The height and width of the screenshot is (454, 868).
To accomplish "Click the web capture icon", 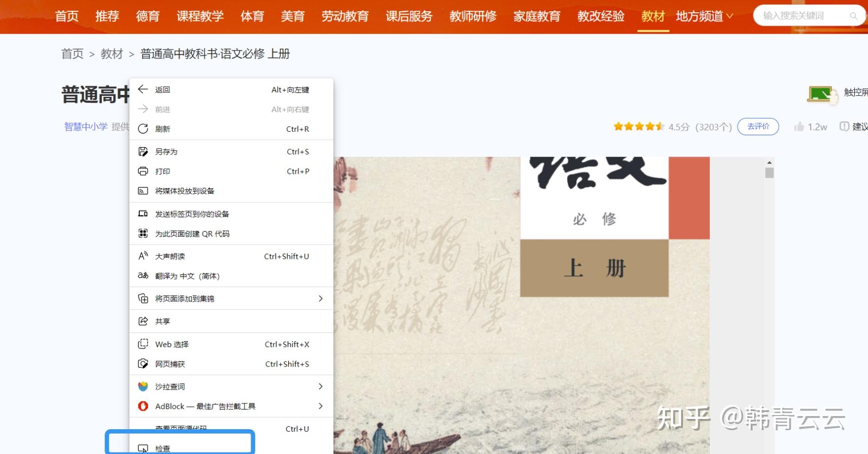I will coord(143,363).
